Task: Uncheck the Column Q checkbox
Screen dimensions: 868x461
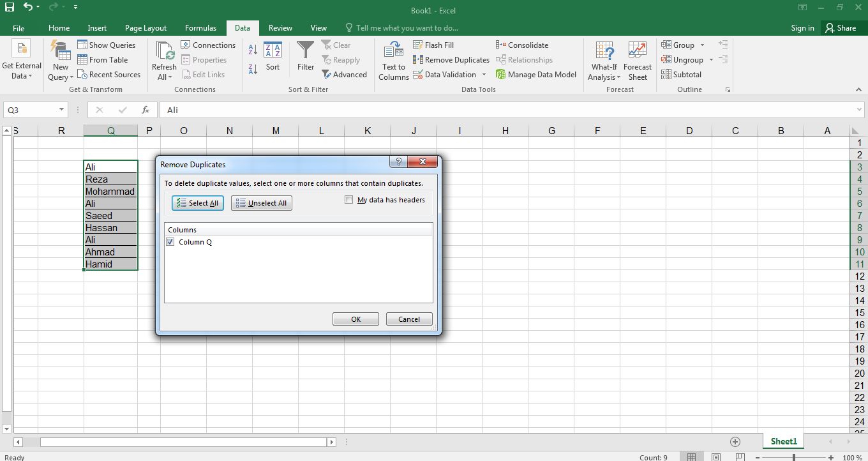Action: click(x=170, y=242)
